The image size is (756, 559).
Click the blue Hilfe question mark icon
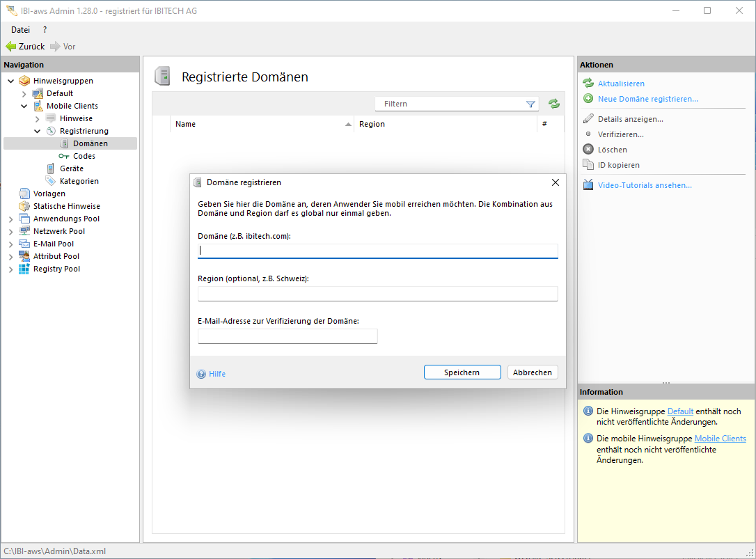[201, 374]
